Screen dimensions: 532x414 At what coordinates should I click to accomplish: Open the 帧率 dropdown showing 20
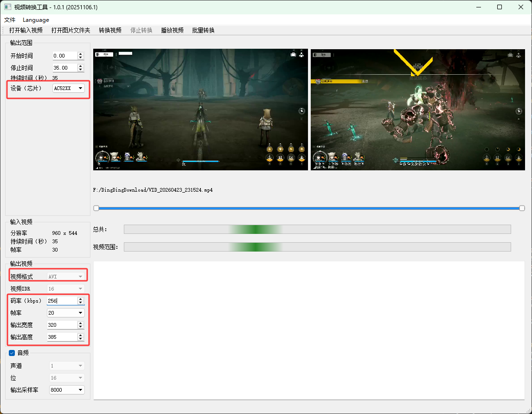[x=65, y=313]
